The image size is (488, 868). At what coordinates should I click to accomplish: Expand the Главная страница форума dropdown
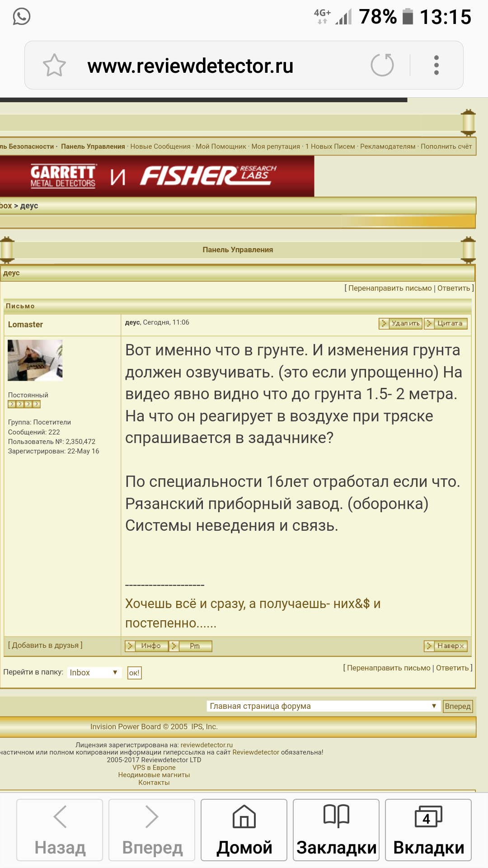click(323, 706)
